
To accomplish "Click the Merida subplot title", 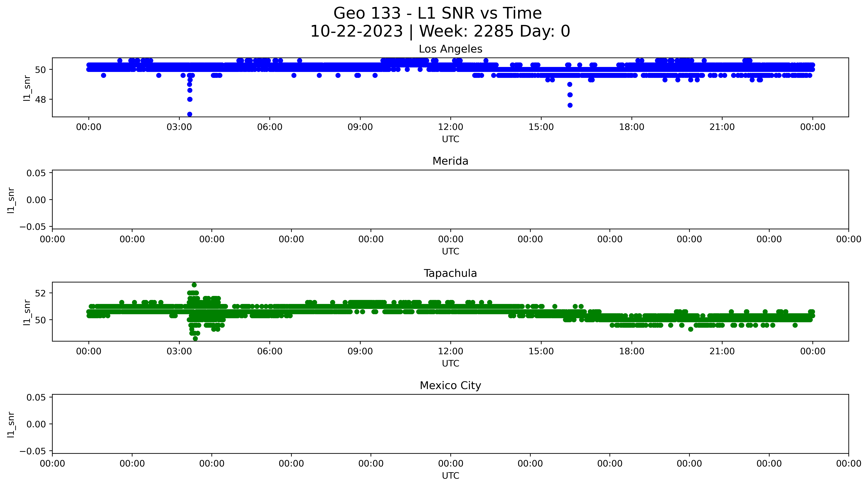I will 450,161.
